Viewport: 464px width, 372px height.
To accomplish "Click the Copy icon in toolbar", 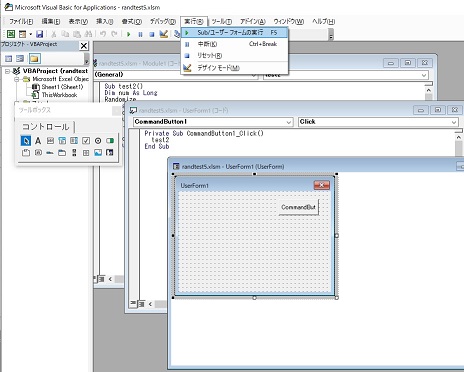I will click(65, 34).
